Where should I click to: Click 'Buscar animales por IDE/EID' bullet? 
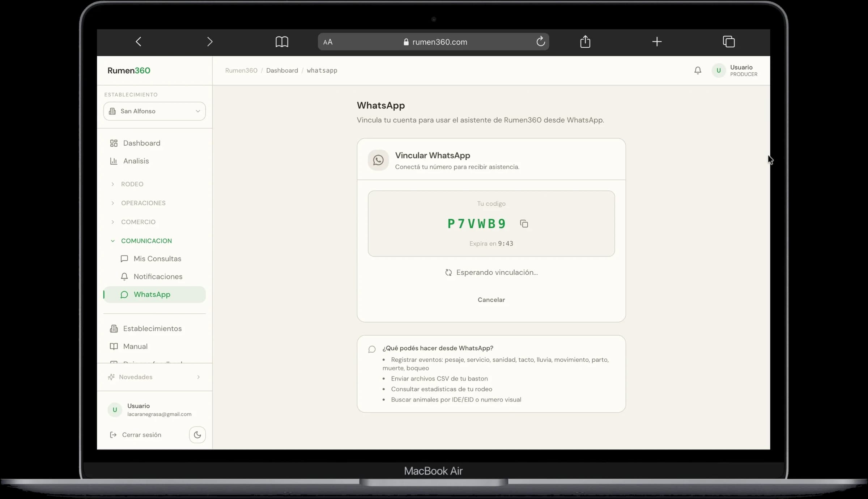456,400
